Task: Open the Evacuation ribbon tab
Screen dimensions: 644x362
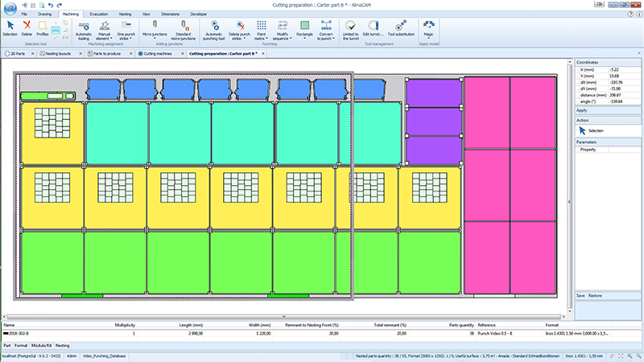Action: tap(99, 14)
